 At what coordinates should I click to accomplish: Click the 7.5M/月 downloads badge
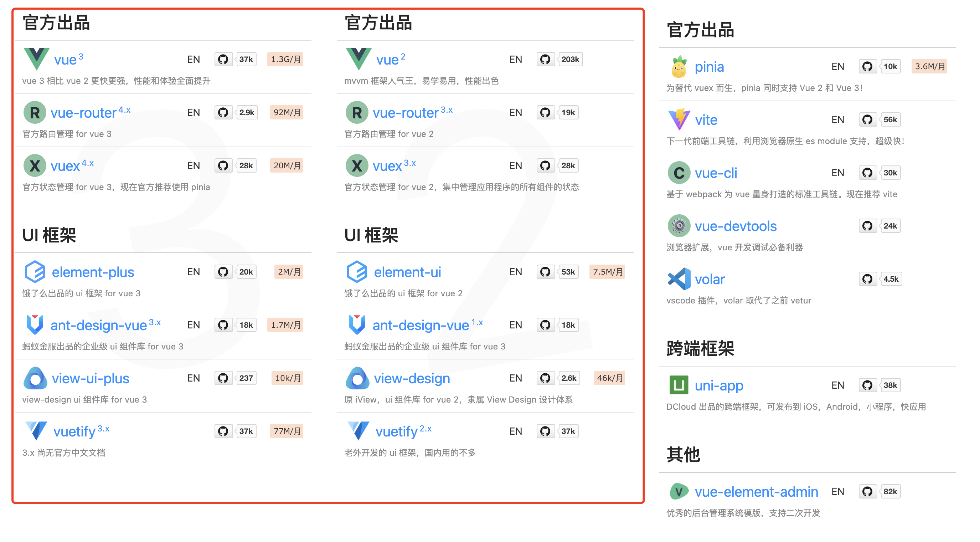pyautogui.click(x=607, y=272)
